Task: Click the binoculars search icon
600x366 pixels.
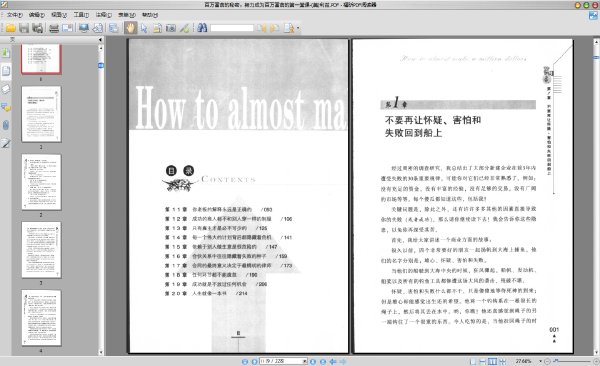Action: coord(202,28)
